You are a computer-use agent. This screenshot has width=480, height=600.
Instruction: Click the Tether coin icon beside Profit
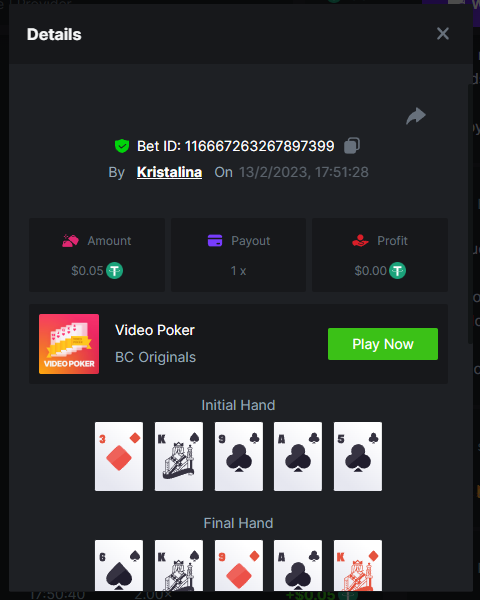[397, 271]
